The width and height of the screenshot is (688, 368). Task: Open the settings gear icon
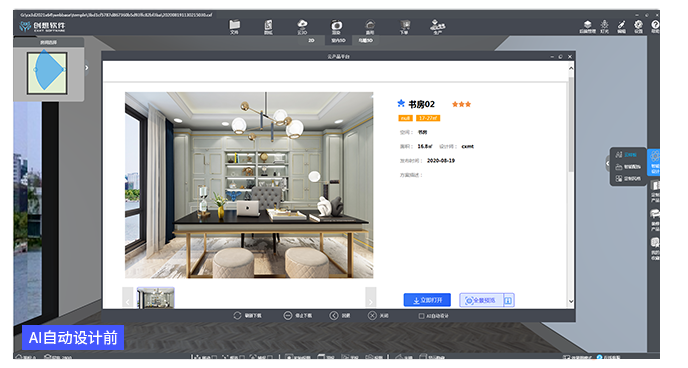click(638, 26)
